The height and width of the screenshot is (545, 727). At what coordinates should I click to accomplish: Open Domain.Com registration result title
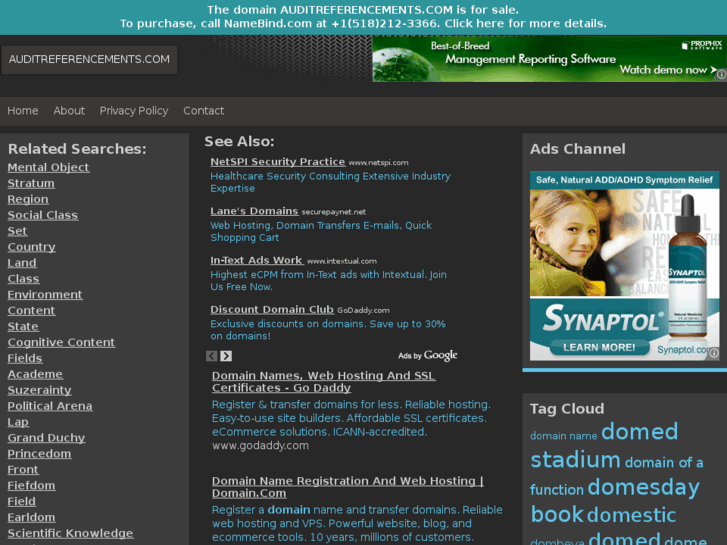pyautogui.click(x=348, y=487)
